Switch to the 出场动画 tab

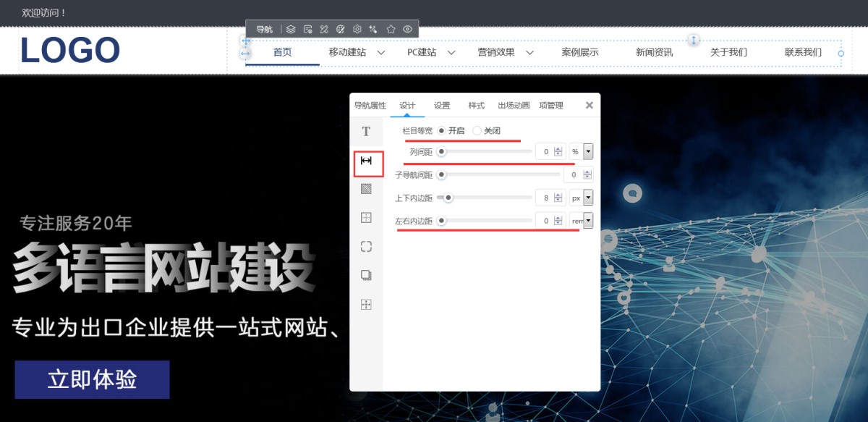[514, 106]
